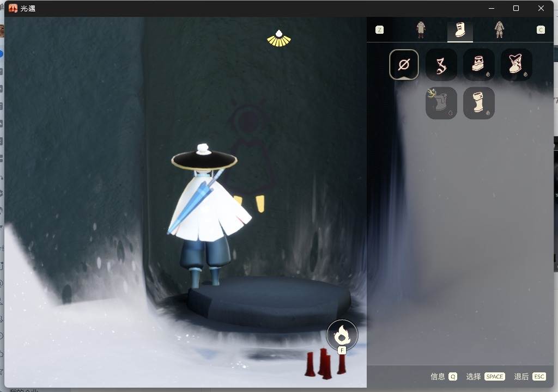Equip the heart-top patterned boot
558x392 pixels.
pos(516,65)
